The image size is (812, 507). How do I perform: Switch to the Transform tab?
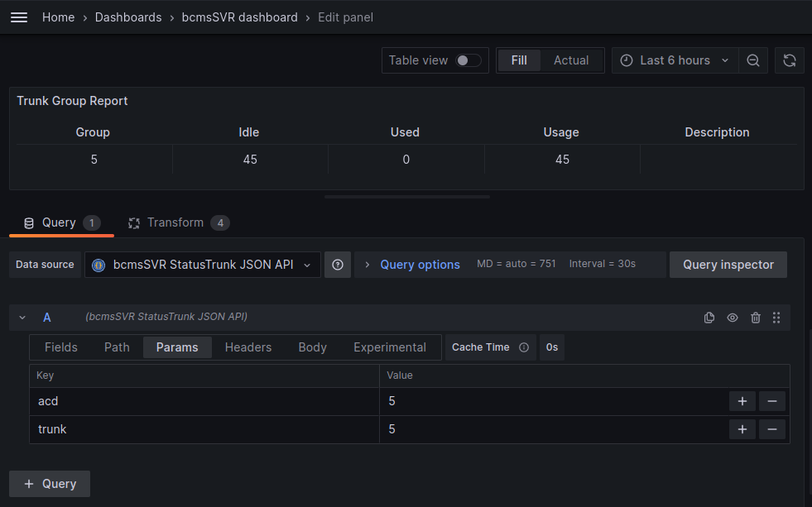175,222
